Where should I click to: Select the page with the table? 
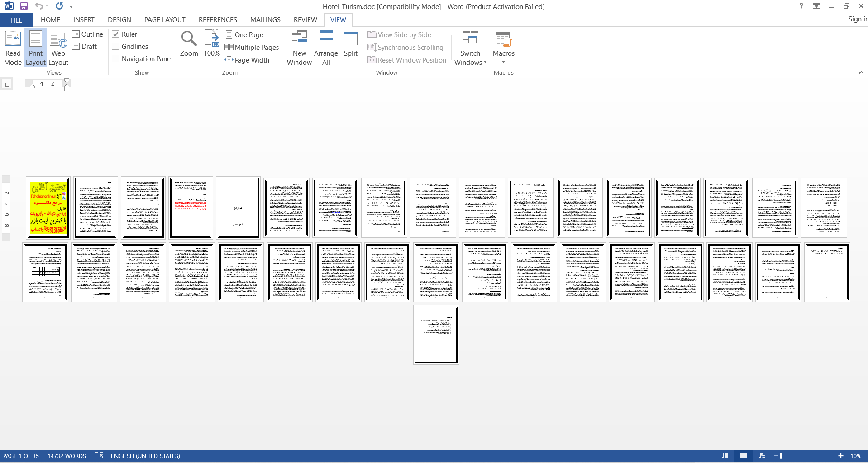point(45,272)
